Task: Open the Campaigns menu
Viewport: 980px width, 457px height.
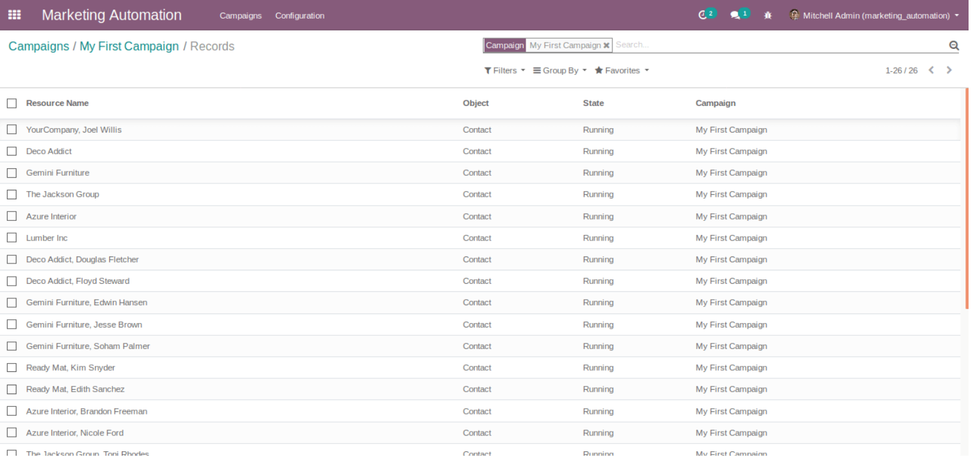Action: coord(241,16)
